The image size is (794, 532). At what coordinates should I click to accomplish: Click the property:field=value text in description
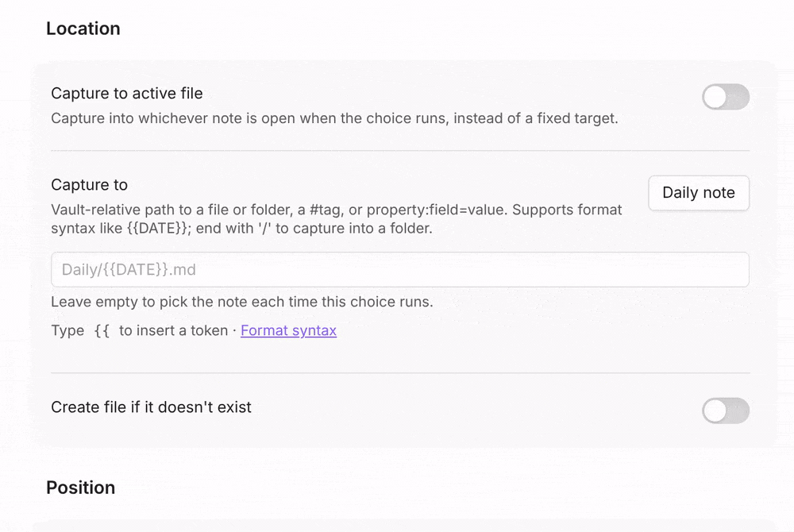[435, 210]
